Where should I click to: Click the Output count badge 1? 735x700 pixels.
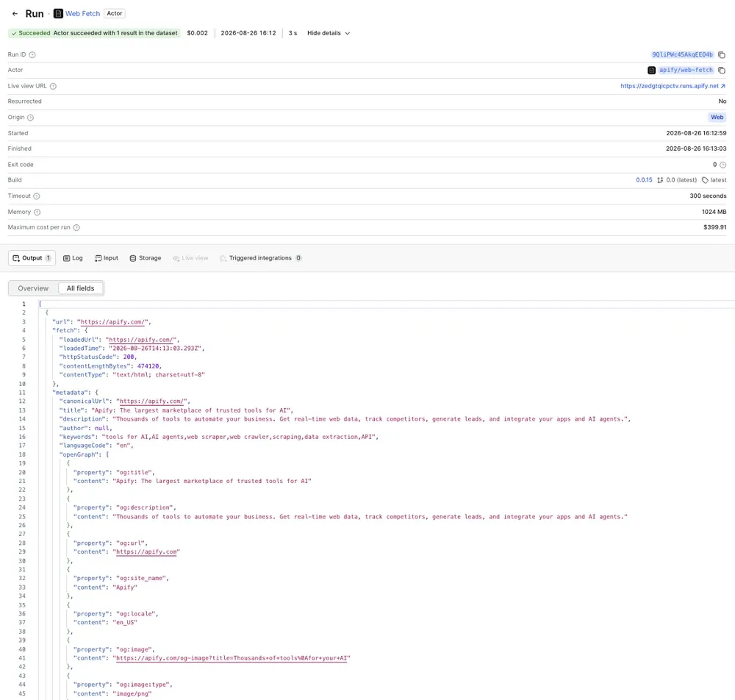click(49, 258)
